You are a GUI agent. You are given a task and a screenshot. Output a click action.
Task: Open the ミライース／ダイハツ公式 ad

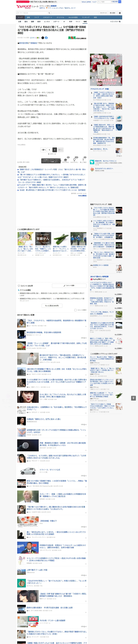50,470
